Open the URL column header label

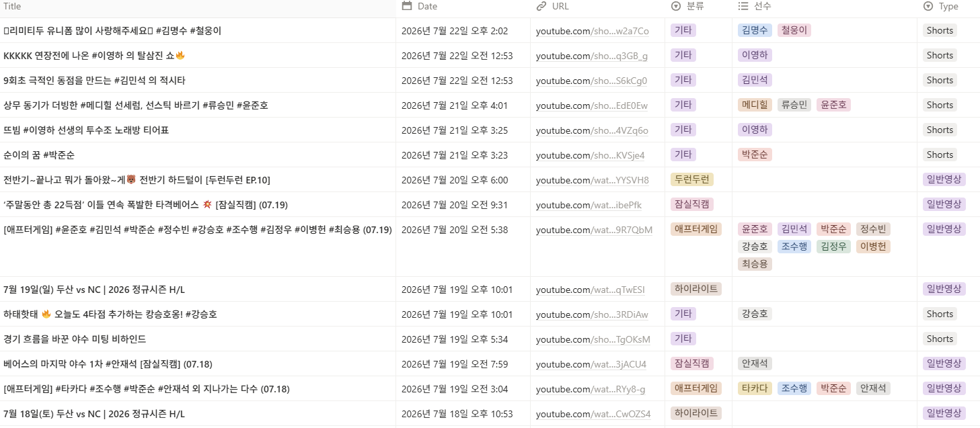point(560,6)
